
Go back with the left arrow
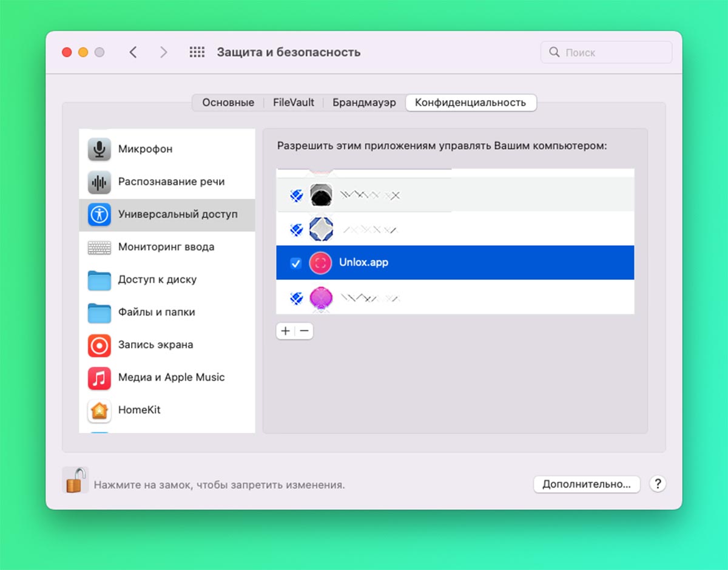[x=133, y=52]
